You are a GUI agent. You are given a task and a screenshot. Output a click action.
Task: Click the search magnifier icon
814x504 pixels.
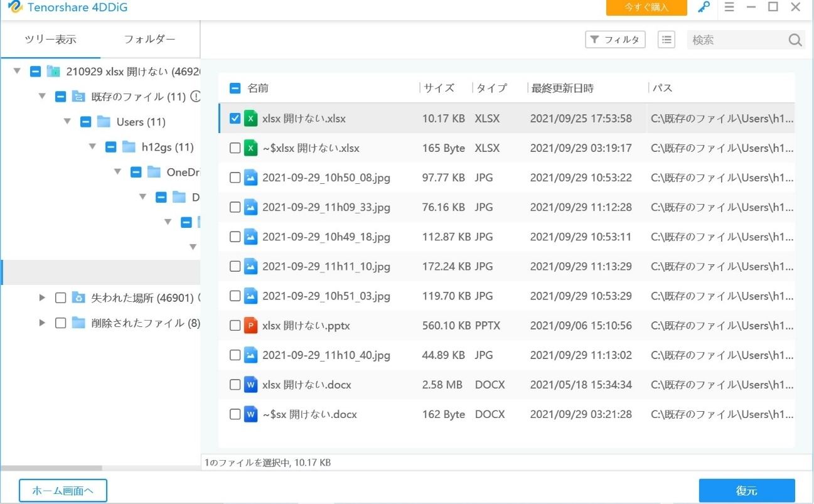795,40
